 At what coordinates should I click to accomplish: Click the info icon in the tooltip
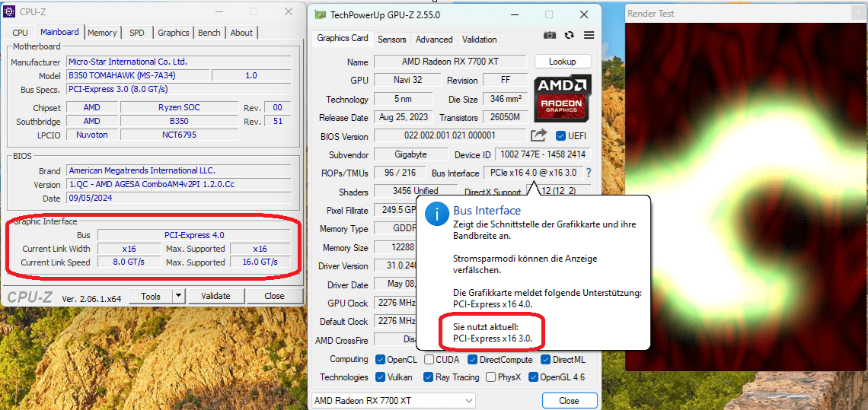437,214
